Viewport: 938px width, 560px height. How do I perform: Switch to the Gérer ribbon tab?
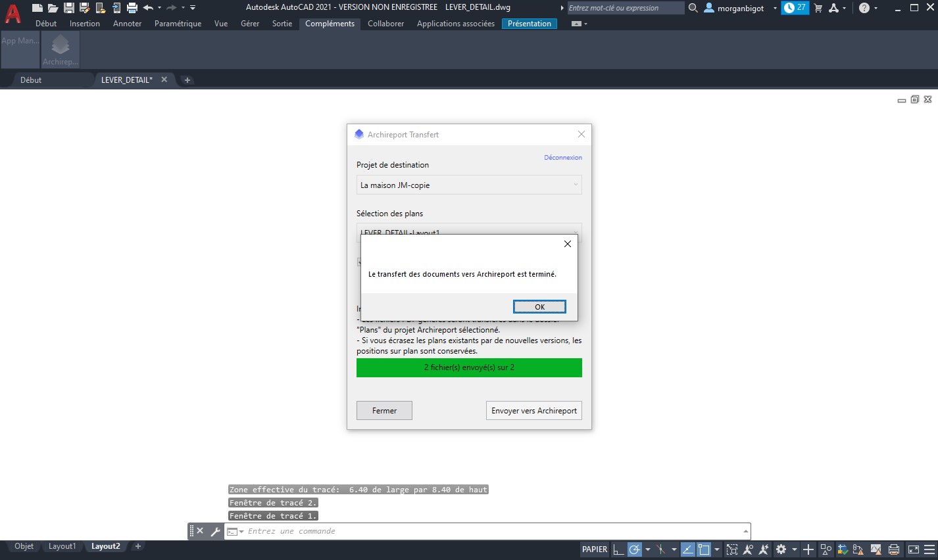tap(250, 24)
